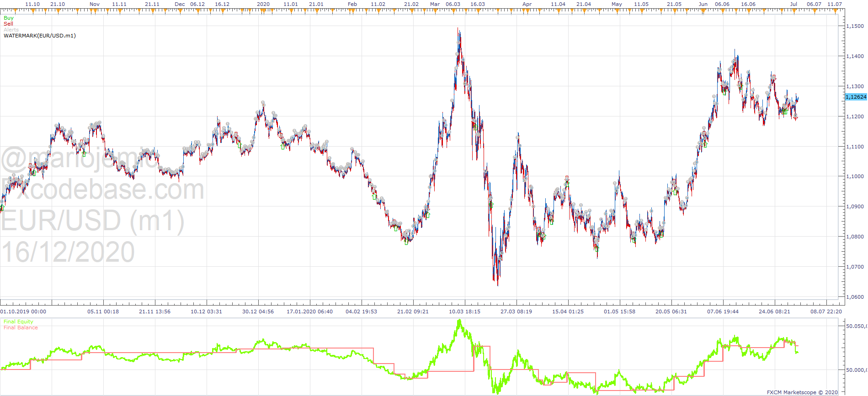Click the 17.01.2020 06:40 bottom axis label

pyautogui.click(x=310, y=312)
